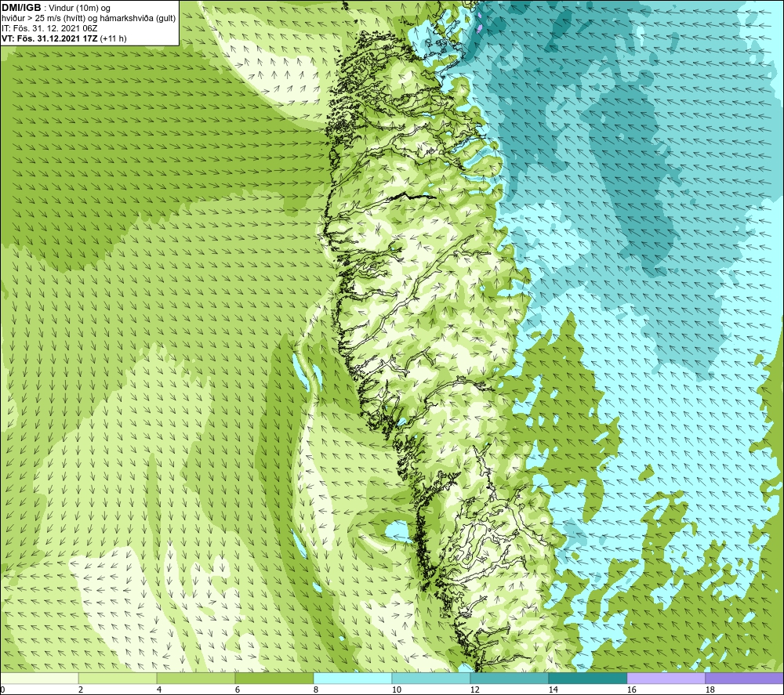The image size is (784, 695).
Task: Click the scale label "18"
Action: [x=710, y=690]
